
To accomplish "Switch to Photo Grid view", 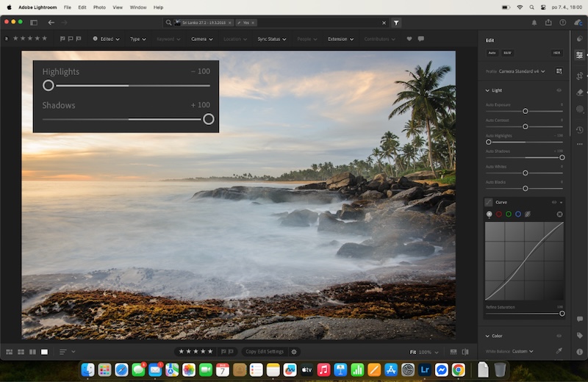I will coord(10,352).
